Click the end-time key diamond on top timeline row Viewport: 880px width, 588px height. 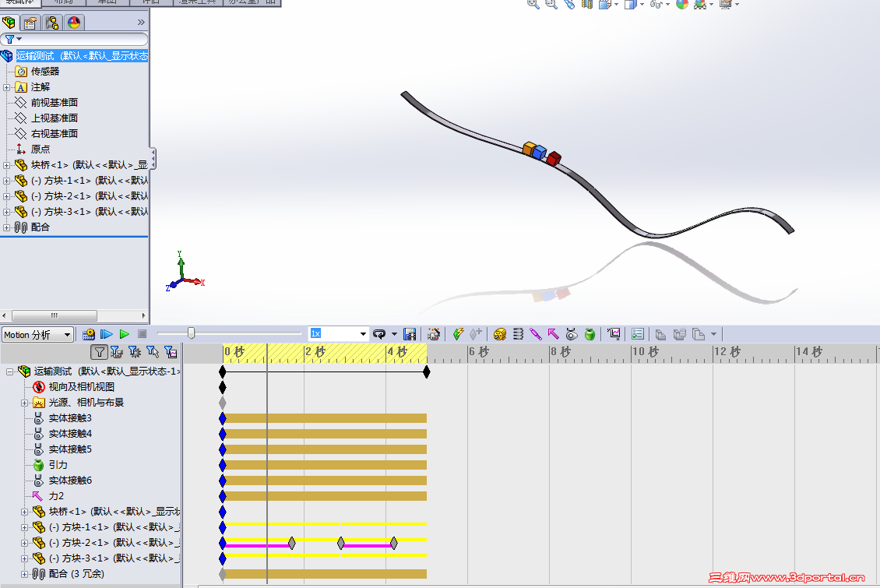[x=427, y=371]
